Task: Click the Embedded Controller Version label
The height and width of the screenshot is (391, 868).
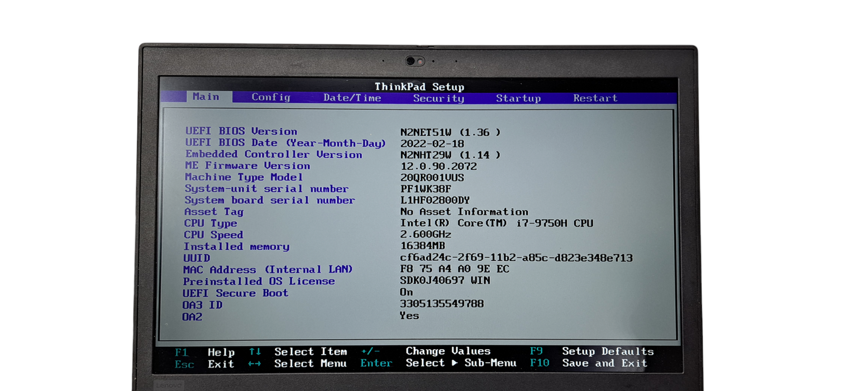Action: point(274,154)
